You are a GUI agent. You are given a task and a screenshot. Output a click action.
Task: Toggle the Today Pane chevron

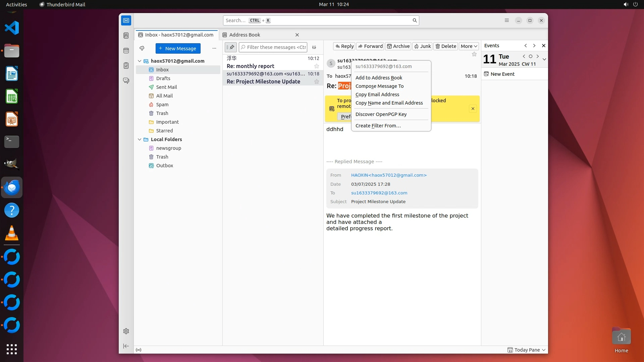(x=544, y=350)
